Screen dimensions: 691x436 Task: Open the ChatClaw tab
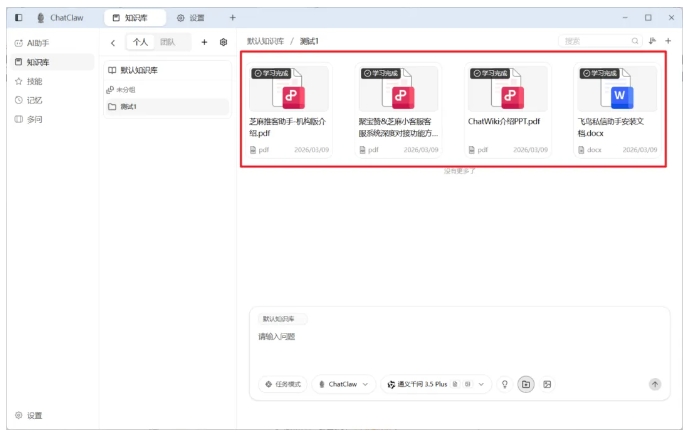(61, 18)
